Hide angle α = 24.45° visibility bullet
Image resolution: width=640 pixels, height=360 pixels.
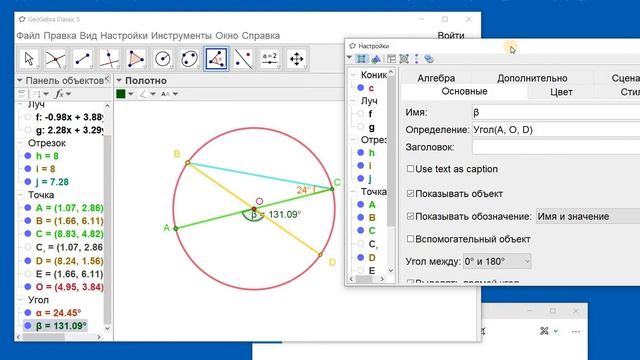[28, 313]
